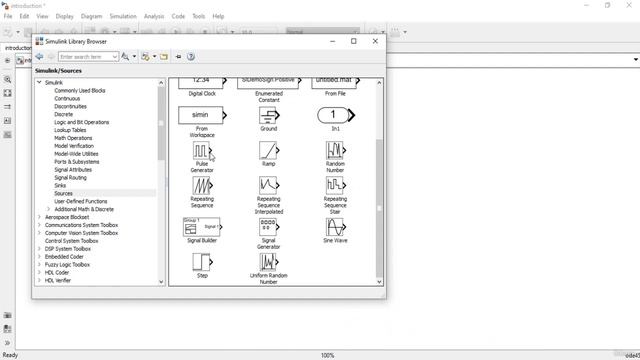The width and height of the screenshot is (640, 360).
Task: Click the block pane vertical scrollbar
Action: click(x=379, y=208)
